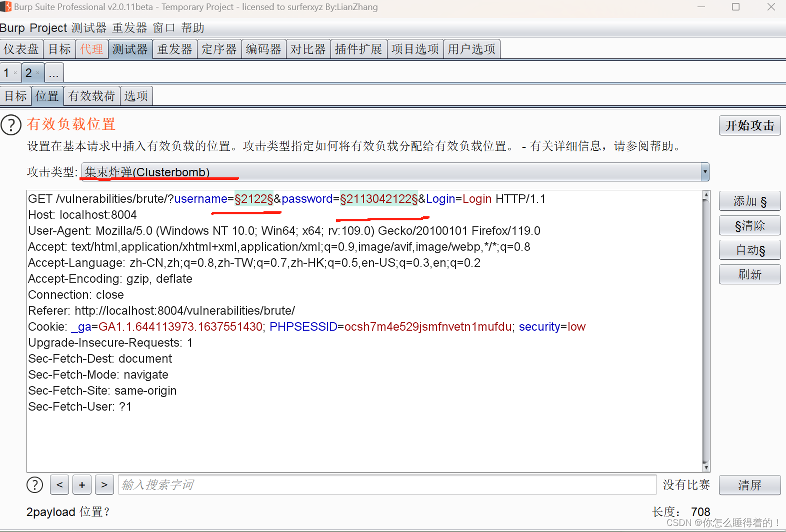Viewport: 786px width, 532px height.
Task: Close Intruder tab 1 with its x
Action: pyautogui.click(x=15, y=73)
